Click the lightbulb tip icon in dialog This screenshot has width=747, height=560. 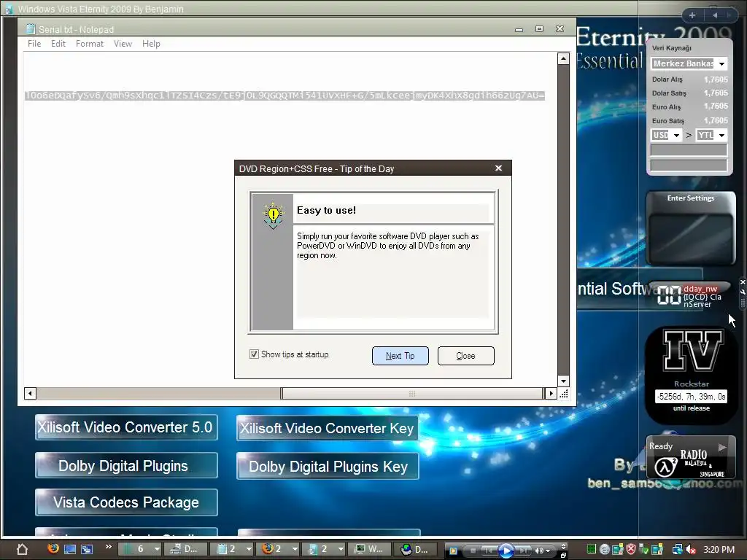pyautogui.click(x=273, y=216)
